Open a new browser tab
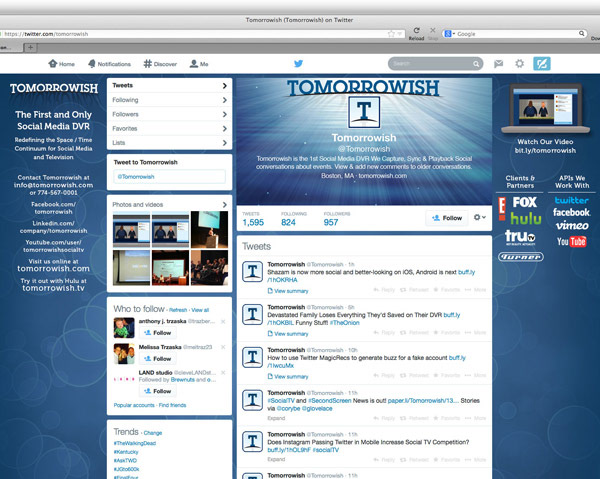600x479 pixels. (x=30, y=47)
